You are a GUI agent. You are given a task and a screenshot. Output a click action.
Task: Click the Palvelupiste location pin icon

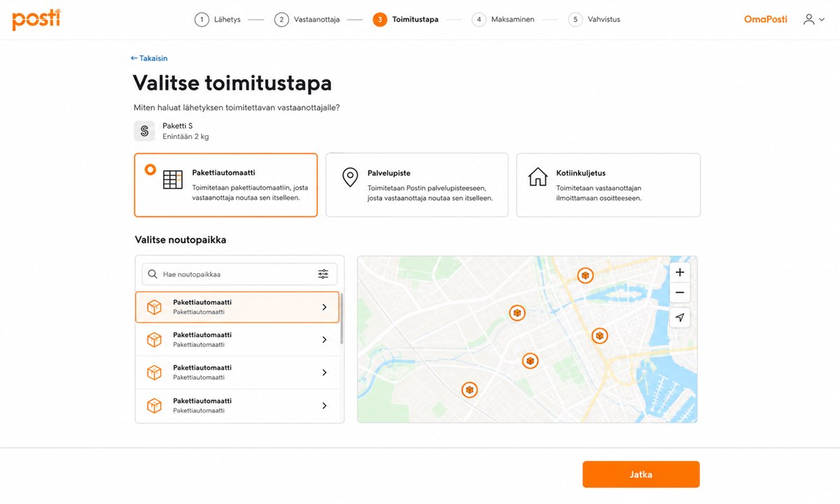tap(350, 177)
